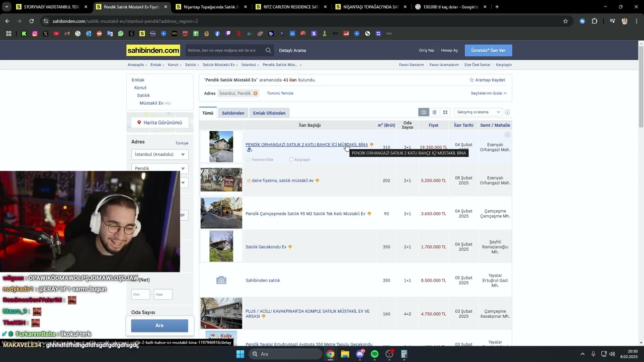Click the Müstakil Ev category in sidebar tree
644x362 pixels.
151,103
